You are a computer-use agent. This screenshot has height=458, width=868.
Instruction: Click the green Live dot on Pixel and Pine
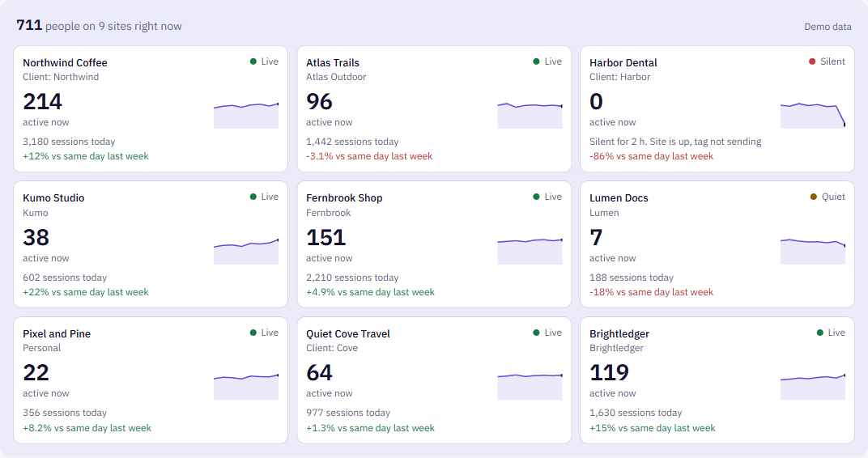(253, 333)
